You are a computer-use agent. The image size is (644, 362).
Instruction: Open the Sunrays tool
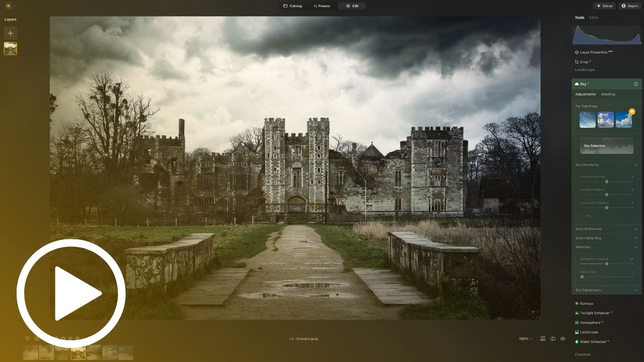coord(584,304)
